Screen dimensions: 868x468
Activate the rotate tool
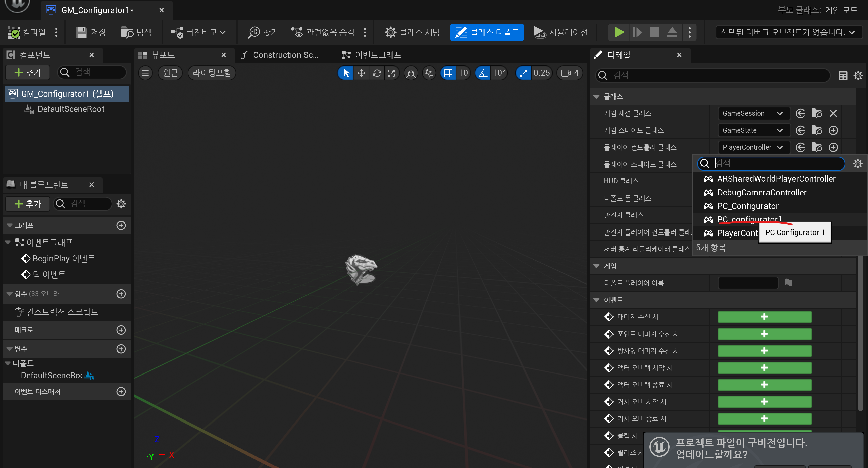pos(377,73)
